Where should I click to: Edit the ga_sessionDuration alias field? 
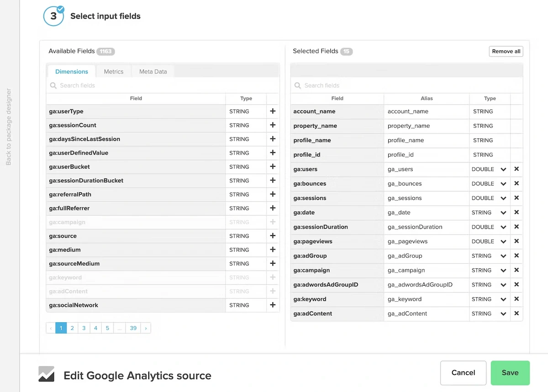coord(427,227)
